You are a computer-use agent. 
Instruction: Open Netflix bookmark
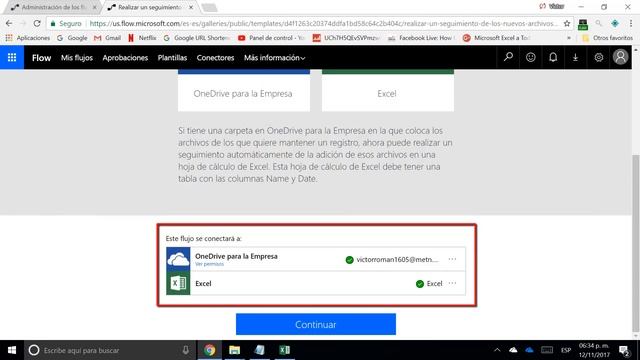[142, 38]
